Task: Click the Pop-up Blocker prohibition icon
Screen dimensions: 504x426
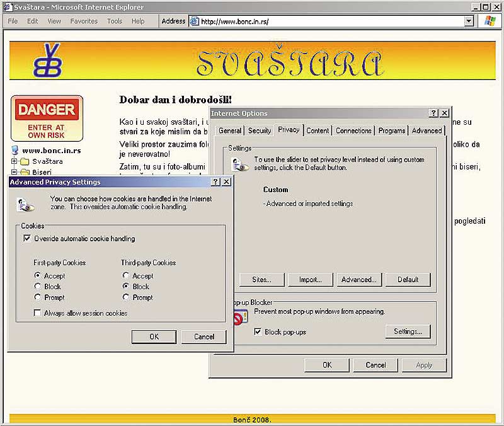Action: tap(241, 317)
